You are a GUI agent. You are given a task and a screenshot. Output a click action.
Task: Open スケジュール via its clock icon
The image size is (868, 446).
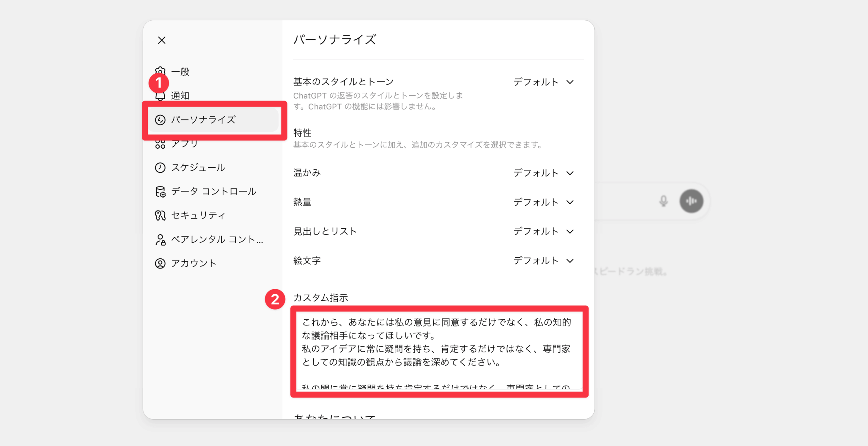pyautogui.click(x=160, y=167)
